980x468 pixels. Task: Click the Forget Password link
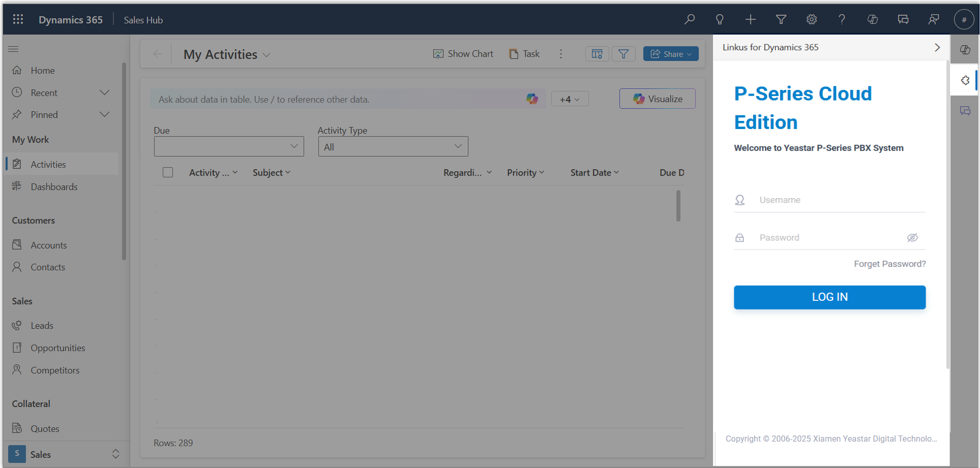click(889, 264)
